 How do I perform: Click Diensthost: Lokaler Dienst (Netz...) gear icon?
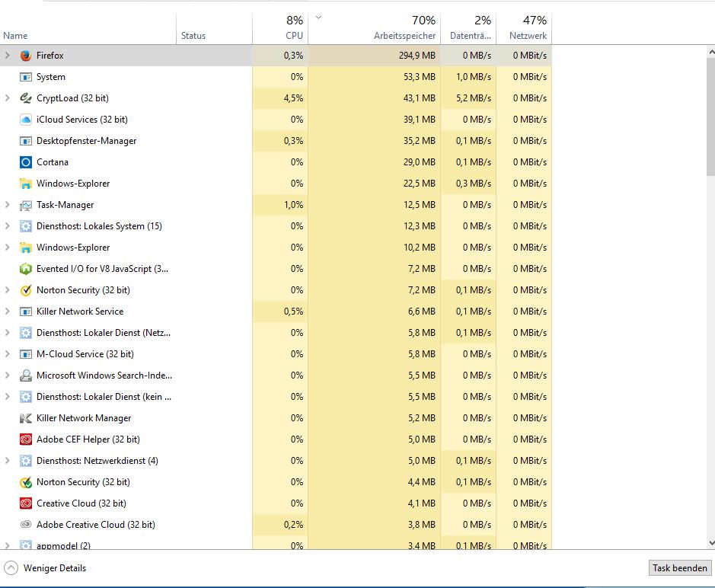coord(26,333)
